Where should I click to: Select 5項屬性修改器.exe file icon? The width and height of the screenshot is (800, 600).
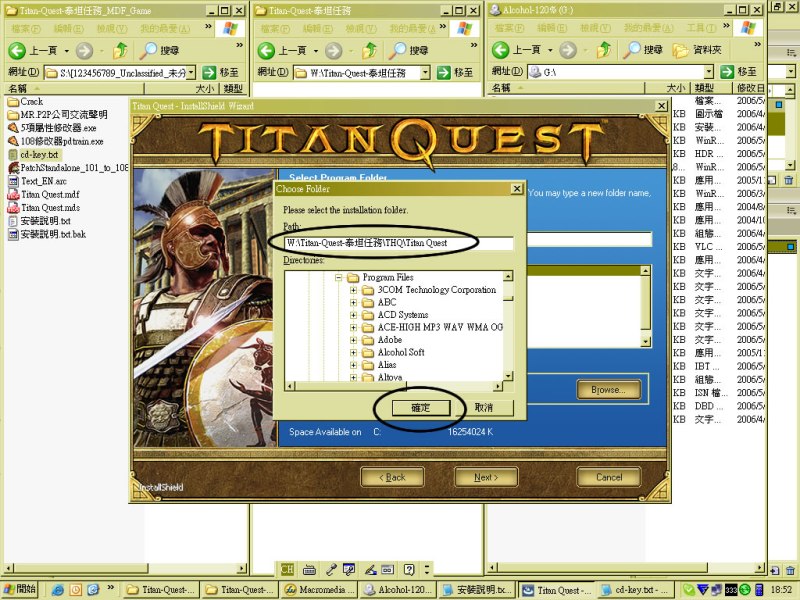[13, 128]
